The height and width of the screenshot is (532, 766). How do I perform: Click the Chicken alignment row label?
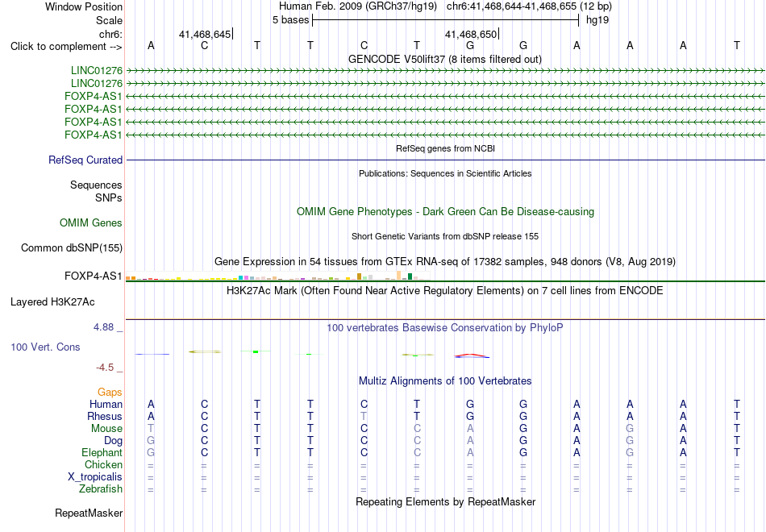(103, 464)
